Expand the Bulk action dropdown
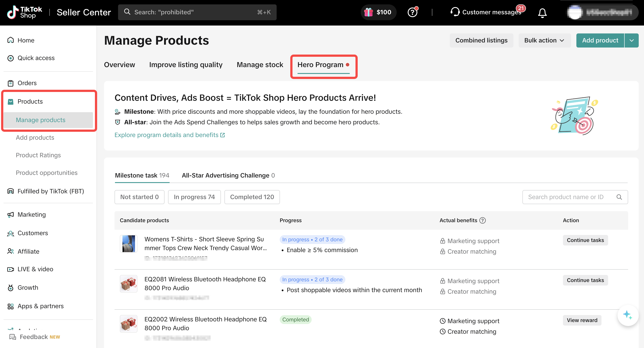This screenshot has height=348, width=644. pos(544,40)
